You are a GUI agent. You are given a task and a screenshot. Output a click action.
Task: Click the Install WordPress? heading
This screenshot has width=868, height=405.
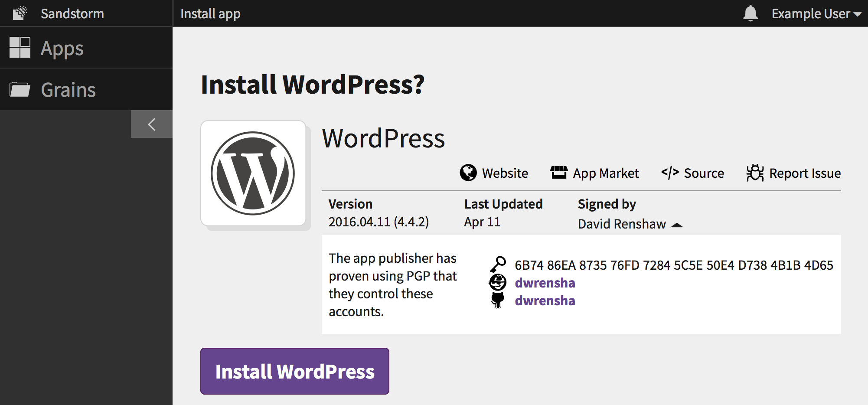313,84
